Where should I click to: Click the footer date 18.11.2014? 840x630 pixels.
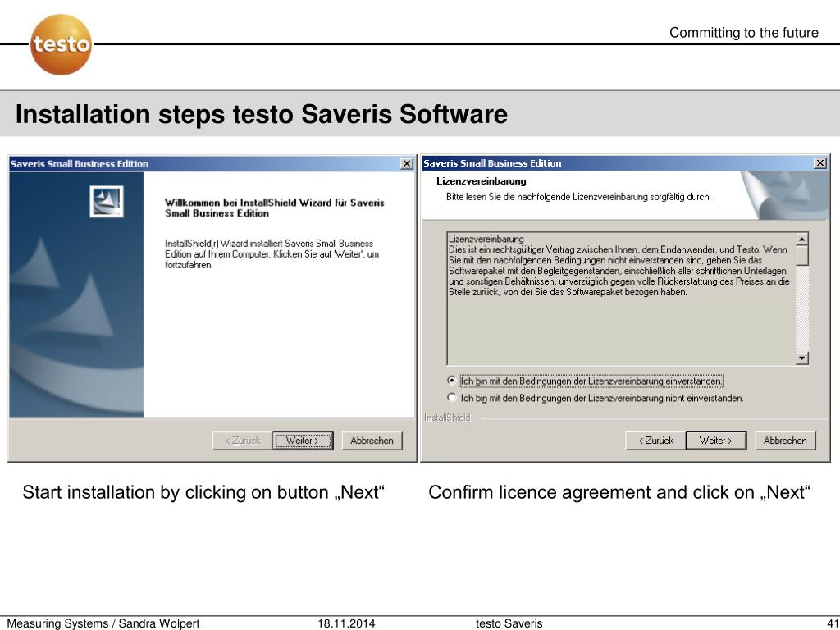(x=347, y=623)
